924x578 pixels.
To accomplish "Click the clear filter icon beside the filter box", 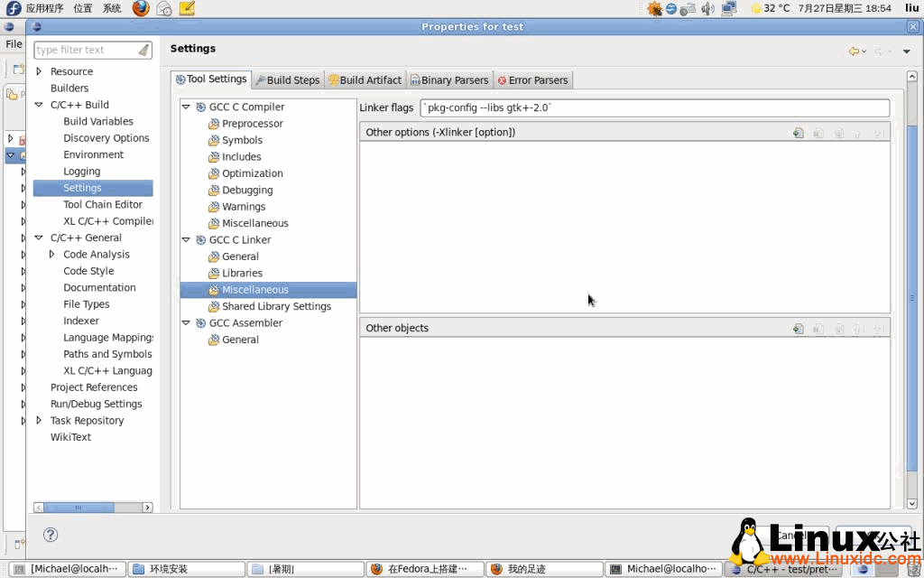I will [145, 50].
